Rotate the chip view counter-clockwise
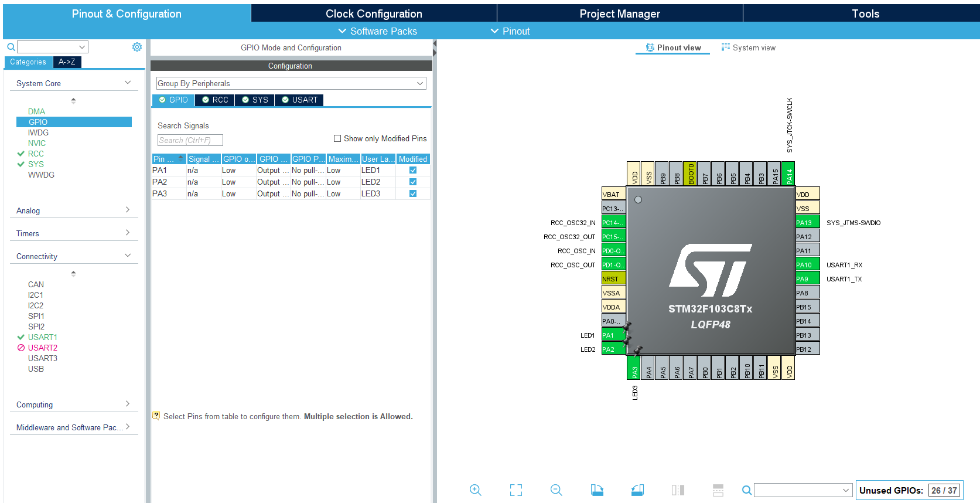This screenshot has width=980, height=503. pos(637,490)
